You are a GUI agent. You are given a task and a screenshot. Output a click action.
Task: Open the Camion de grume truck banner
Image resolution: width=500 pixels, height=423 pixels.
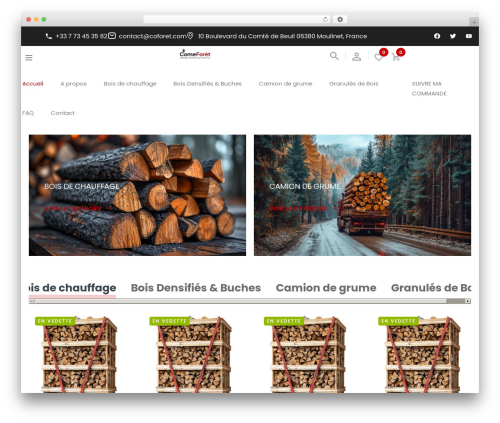point(362,195)
